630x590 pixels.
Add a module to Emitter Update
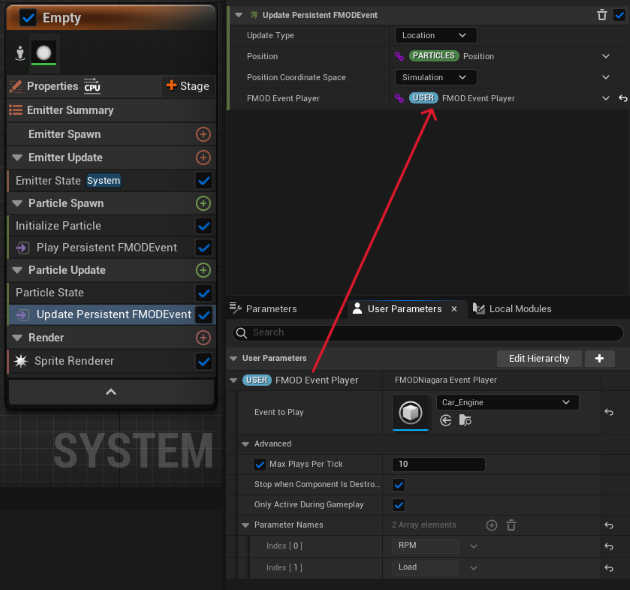tap(203, 158)
